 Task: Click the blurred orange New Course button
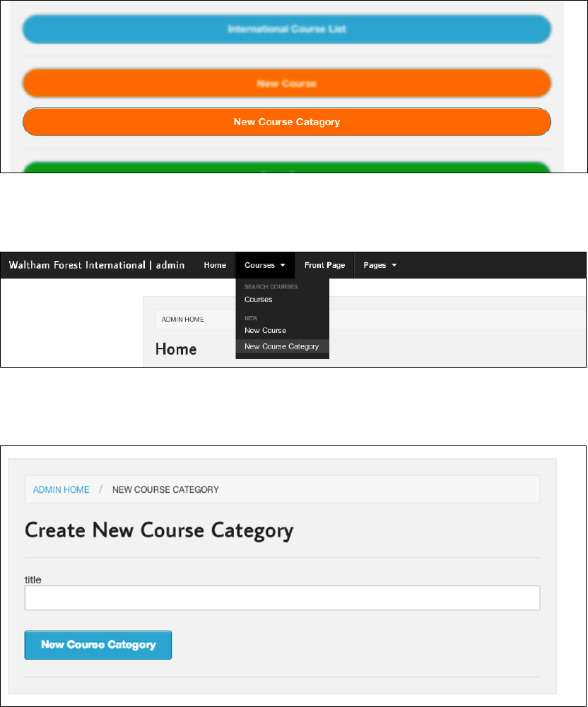286,83
